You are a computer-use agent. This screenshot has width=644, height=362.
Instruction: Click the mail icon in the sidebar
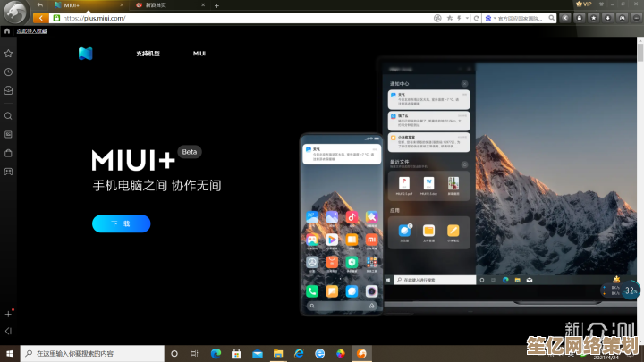click(x=8, y=90)
